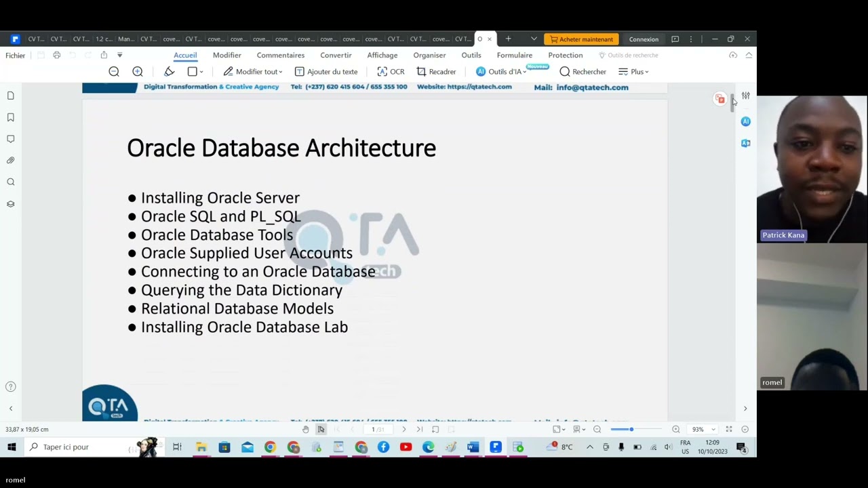The height and width of the screenshot is (488, 868).
Task: Pick the rectangle shape tool in the toolbar
Action: point(193,71)
